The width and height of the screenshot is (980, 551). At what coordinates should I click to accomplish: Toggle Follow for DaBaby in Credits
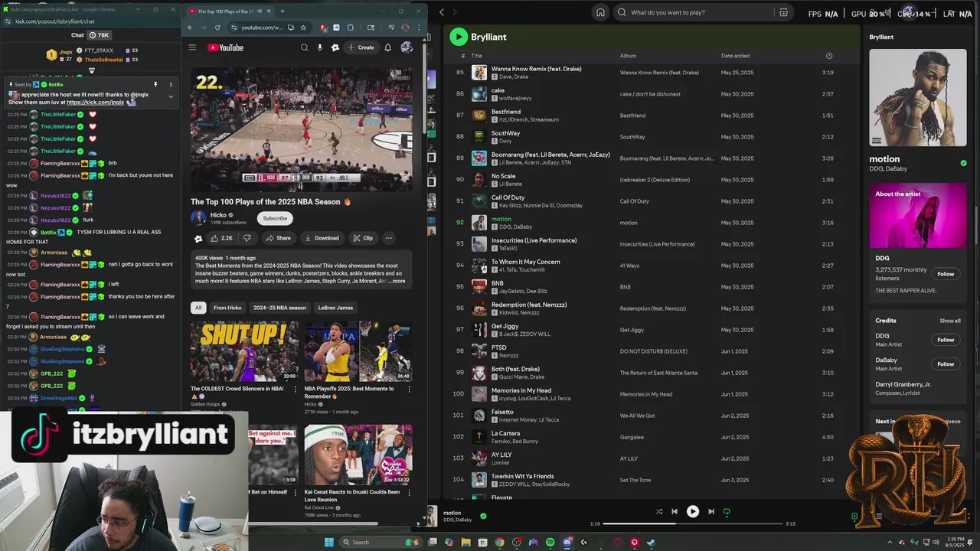coord(946,364)
